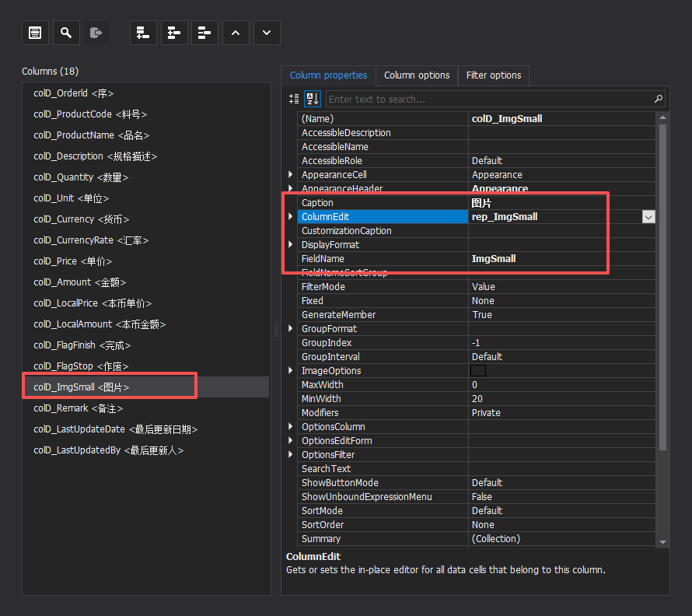Switch to the Filter options tab
This screenshot has height=616, width=692.
click(493, 75)
